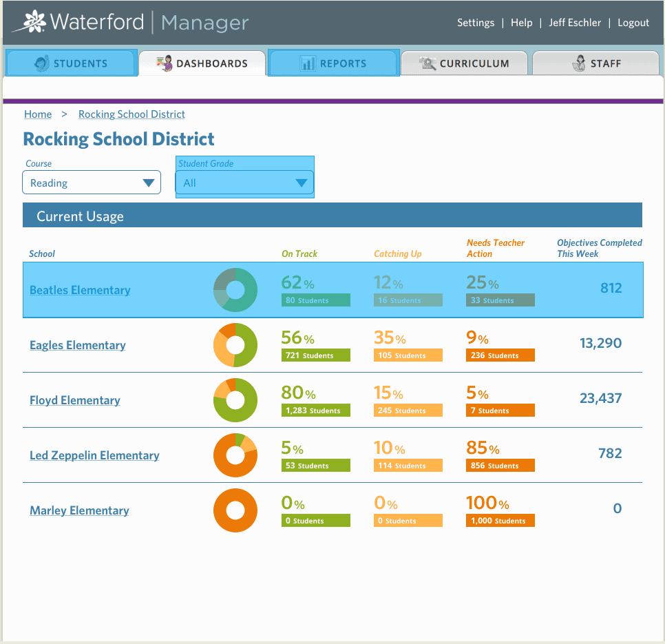Click the green '80 Students' bar for Beatles
Screen dimensions: 665x644
pos(316,300)
